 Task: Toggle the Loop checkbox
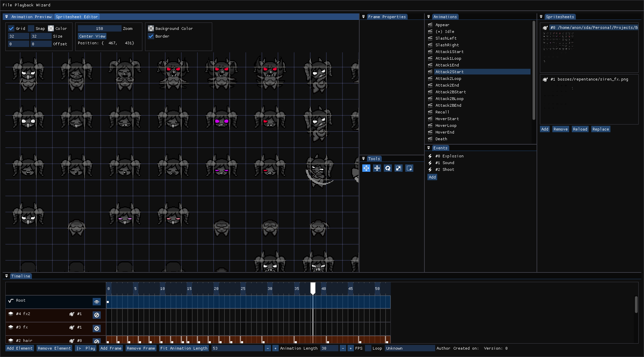coord(368,348)
